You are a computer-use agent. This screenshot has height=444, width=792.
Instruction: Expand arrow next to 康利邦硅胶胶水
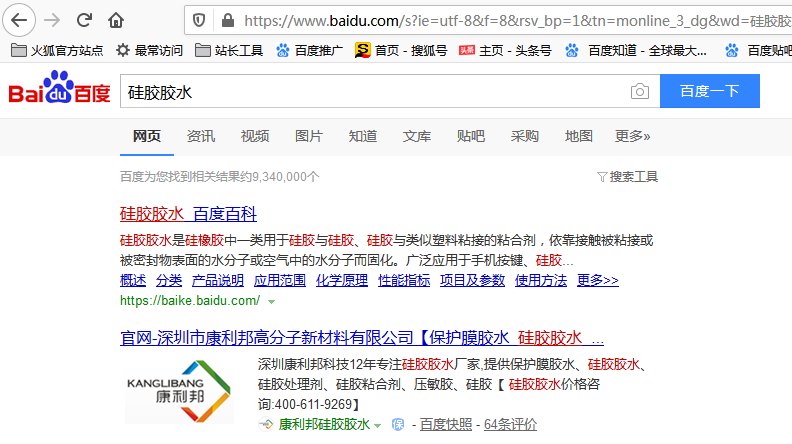(x=378, y=425)
